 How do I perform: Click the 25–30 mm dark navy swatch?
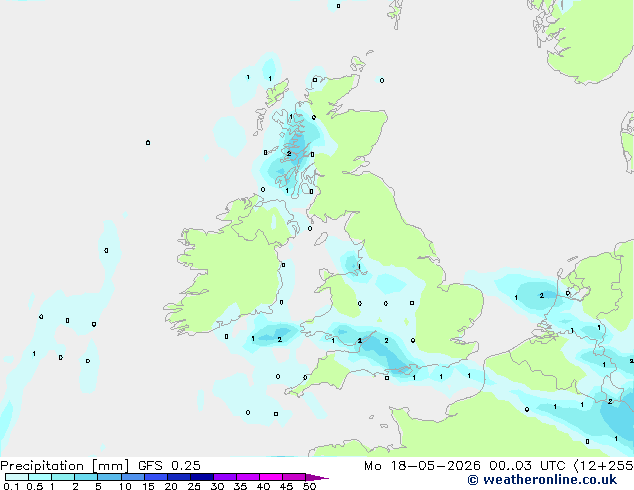click(202, 477)
